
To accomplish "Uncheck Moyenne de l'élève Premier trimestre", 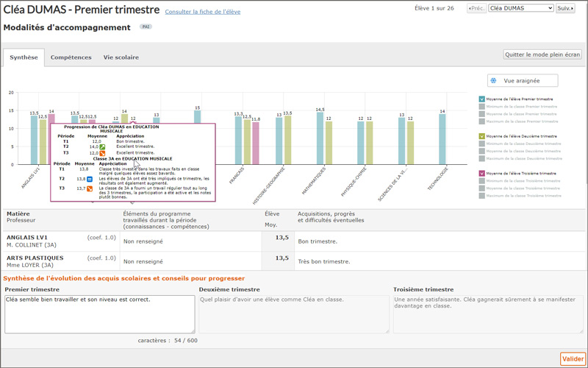I will [482, 99].
